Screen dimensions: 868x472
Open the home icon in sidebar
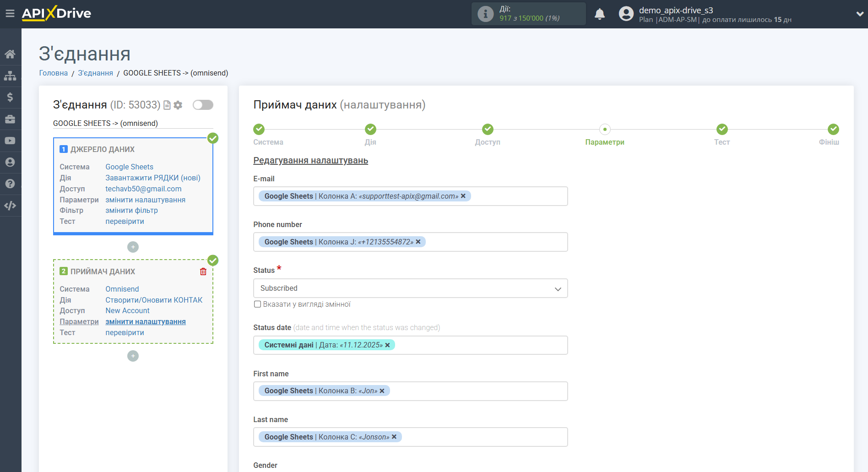coord(10,54)
